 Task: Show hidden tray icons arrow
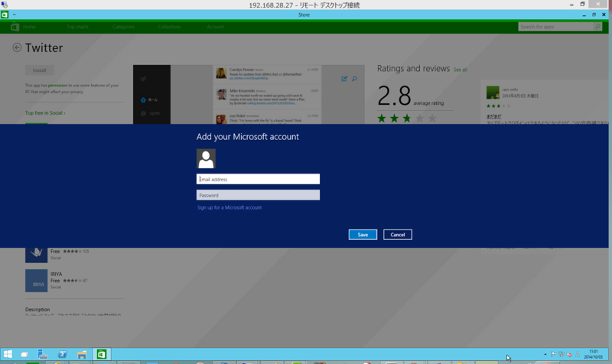click(545, 354)
